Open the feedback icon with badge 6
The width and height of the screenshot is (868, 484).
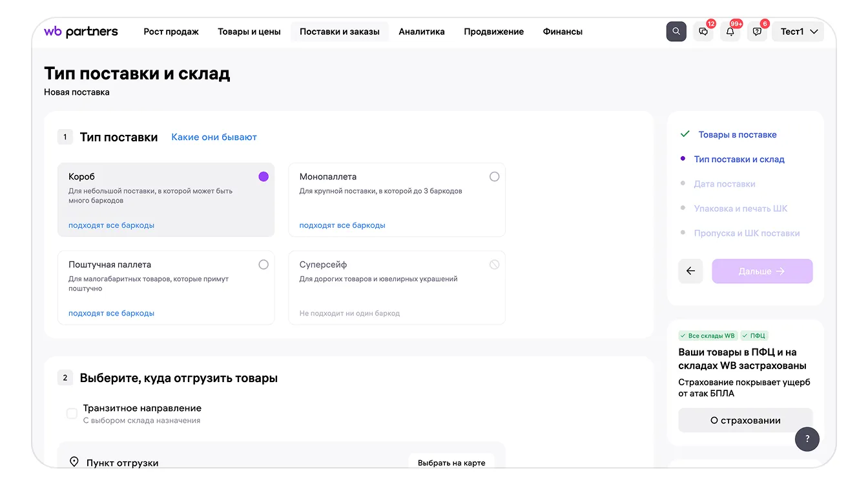point(758,32)
